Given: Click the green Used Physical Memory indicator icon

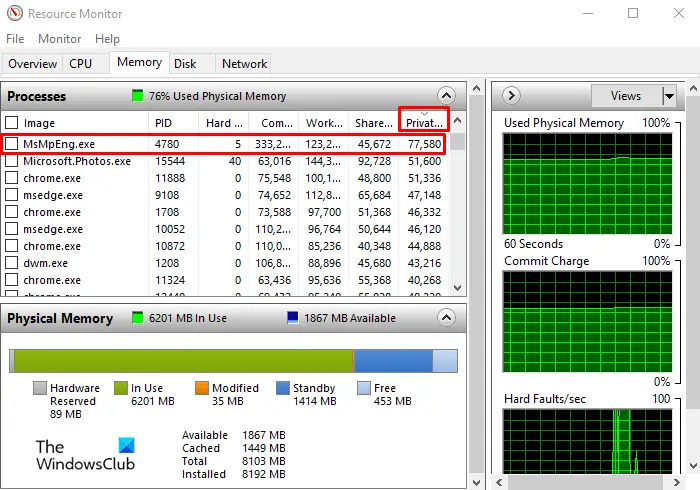Looking at the screenshot, I should [x=138, y=96].
